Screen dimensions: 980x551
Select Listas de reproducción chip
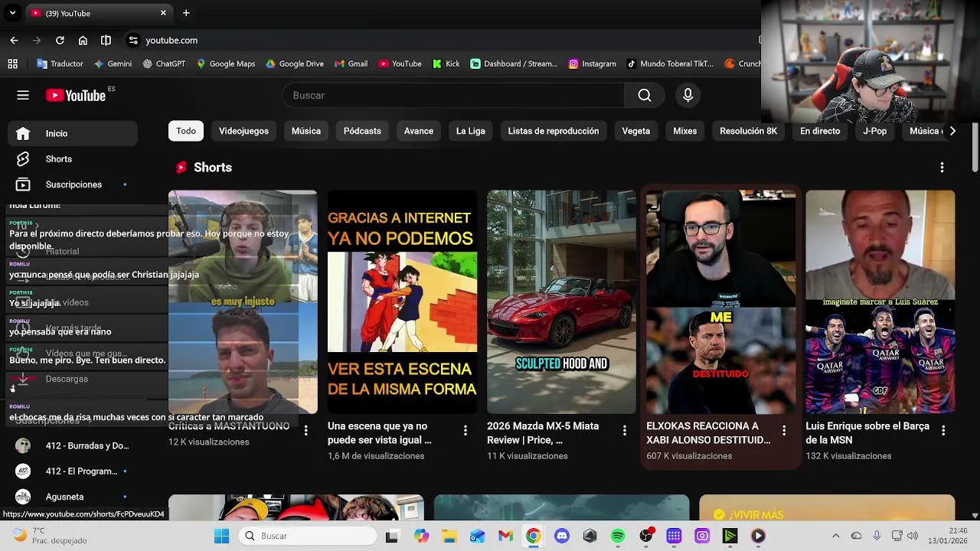click(554, 131)
